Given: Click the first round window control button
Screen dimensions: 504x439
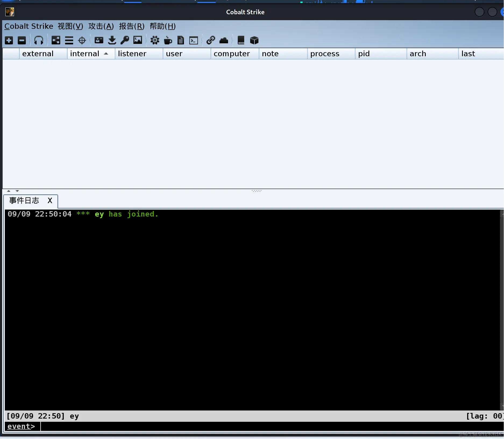Looking at the screenshot, I should click(x=479, y=12).
